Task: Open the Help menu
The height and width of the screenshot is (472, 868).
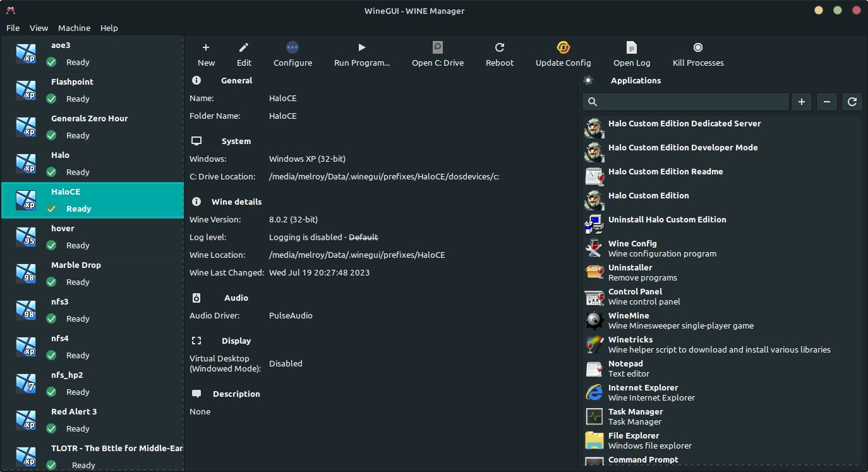Action: tap(109, 28)
